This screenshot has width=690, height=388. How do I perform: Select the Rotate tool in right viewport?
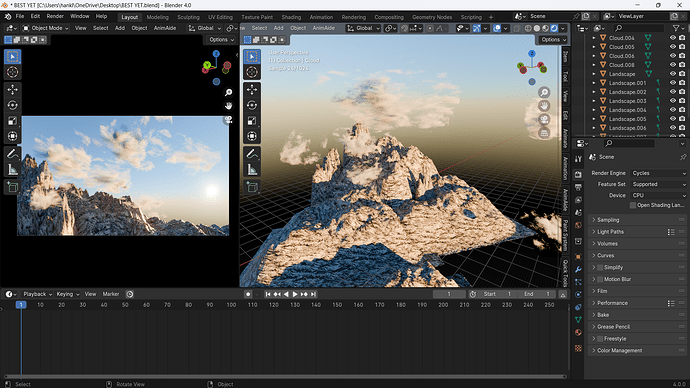tap(252, 105)
